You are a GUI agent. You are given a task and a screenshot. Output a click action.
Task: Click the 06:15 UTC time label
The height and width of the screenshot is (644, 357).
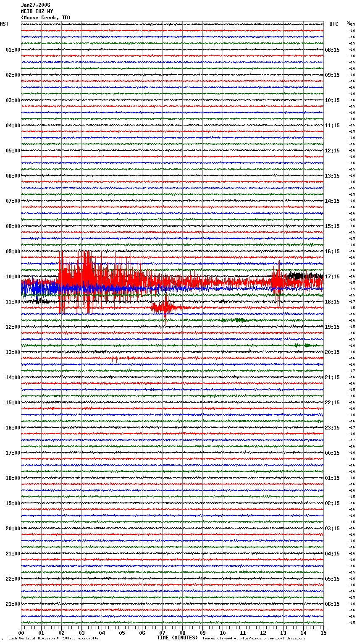click(x=332, y=604)
